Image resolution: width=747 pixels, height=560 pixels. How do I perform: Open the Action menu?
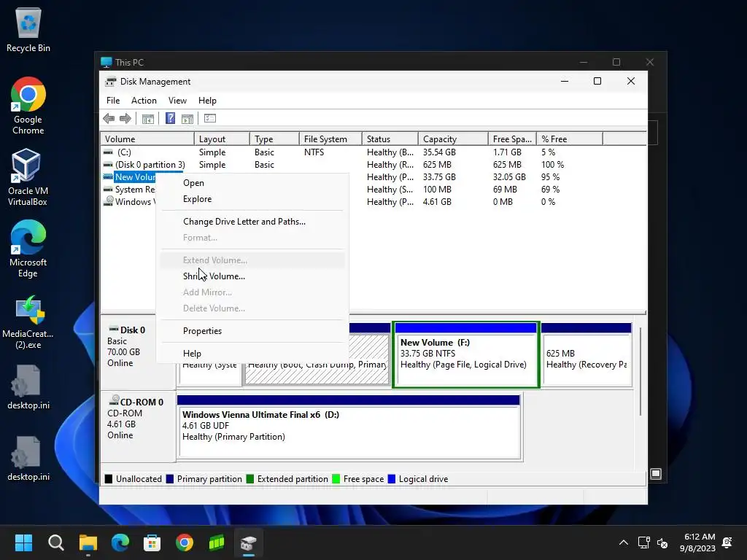click(x=144, y=101)
